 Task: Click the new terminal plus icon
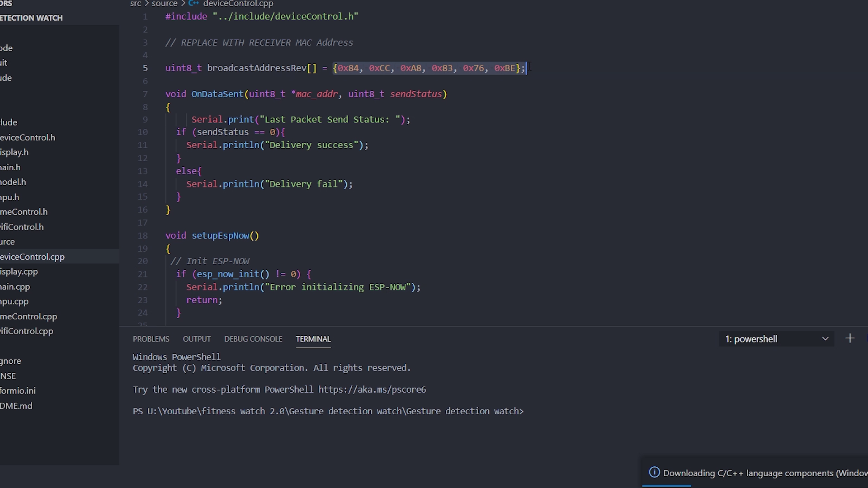(850, 338)
